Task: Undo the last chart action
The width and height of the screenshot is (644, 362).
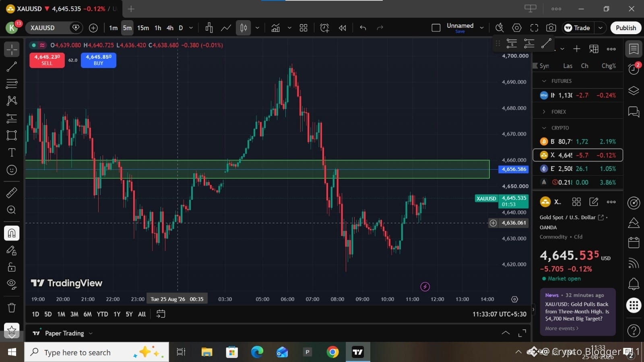Action: pos(363,28)
